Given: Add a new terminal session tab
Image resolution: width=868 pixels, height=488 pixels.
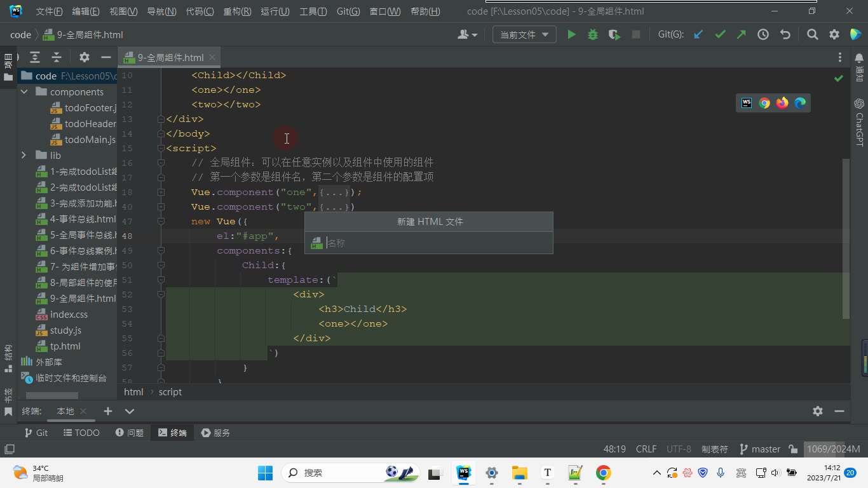Looking at the screenshot, I should point(108,411).
